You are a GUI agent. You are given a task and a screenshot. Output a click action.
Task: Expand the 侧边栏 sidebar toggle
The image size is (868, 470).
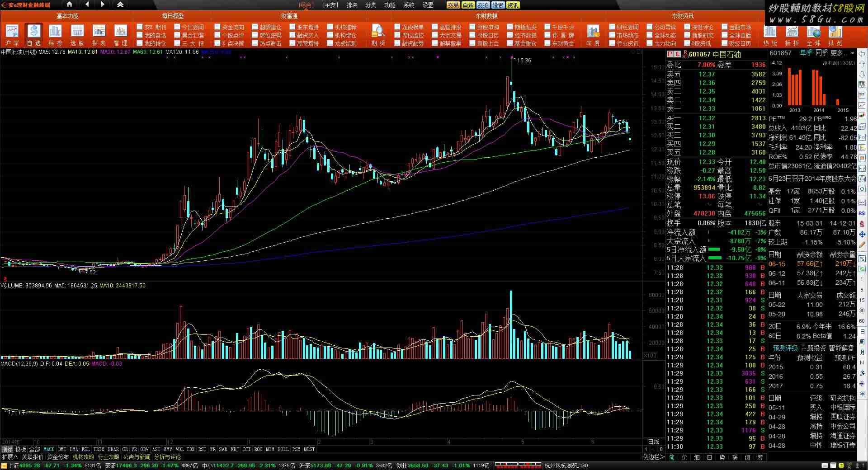pyautogui.click(x=654, y=457)
